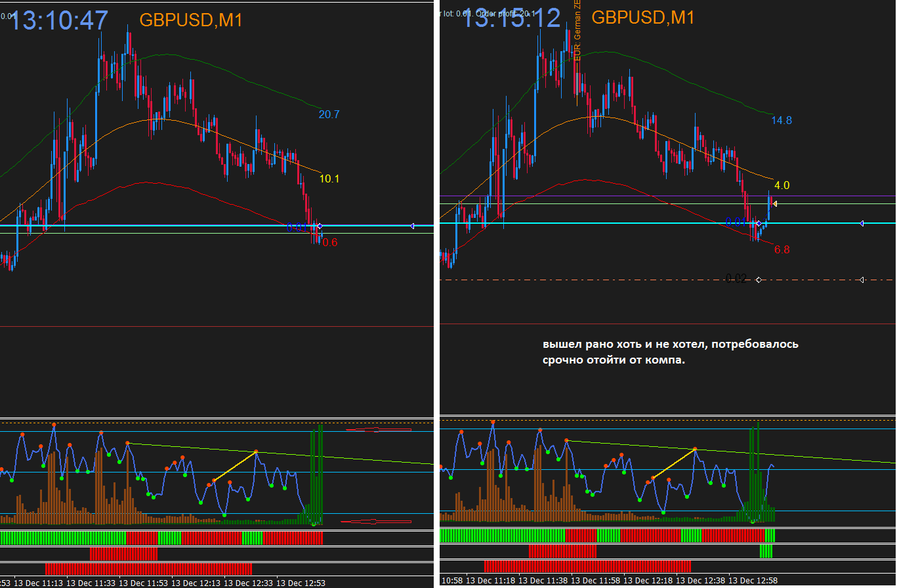This screenshot has width=897, height=588.
Task: Select the yellow arrow marker beside last candle
Action: 775,203
